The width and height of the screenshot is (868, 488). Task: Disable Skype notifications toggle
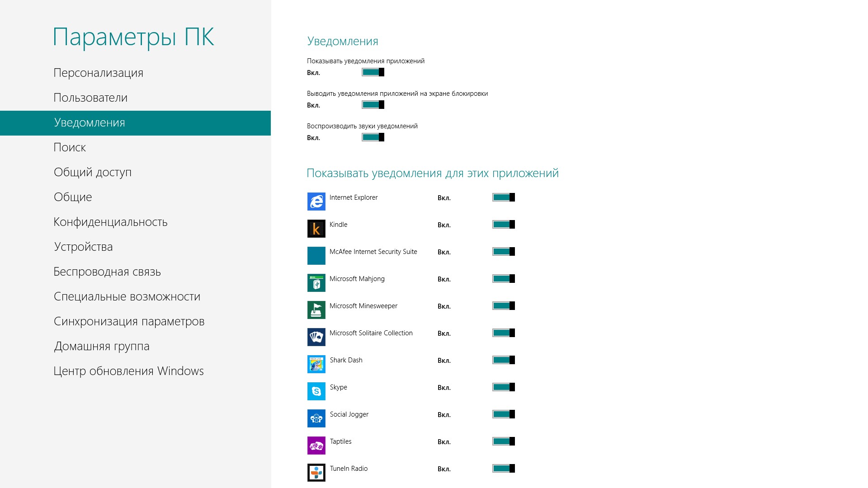pos(504,387)
